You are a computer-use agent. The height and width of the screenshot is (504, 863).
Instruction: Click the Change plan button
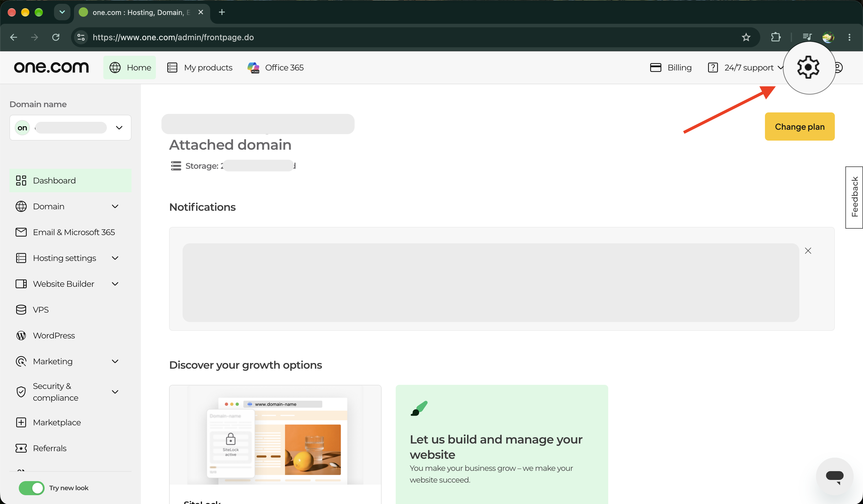point(799,127)
